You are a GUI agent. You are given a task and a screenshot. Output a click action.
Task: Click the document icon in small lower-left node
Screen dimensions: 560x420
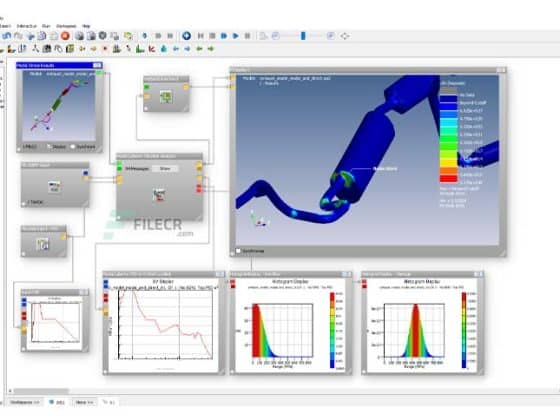tap(43, 245)
